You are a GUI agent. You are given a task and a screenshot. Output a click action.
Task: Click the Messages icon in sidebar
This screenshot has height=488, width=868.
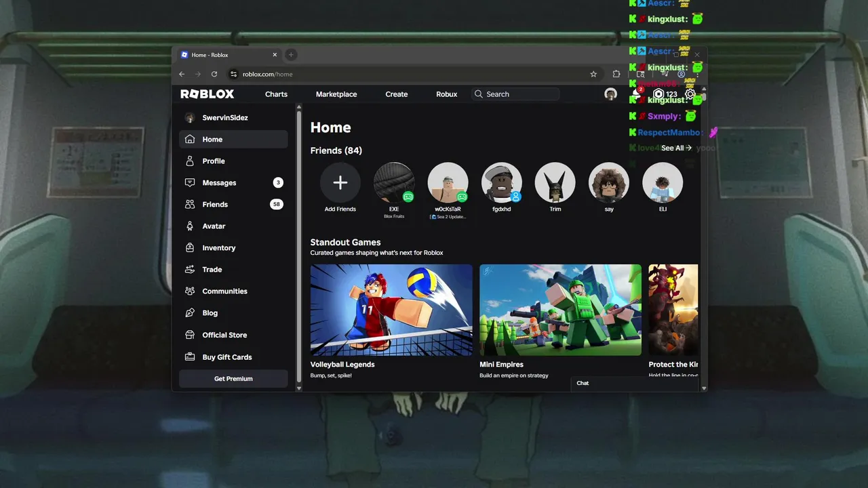click(x=190, y=182)
